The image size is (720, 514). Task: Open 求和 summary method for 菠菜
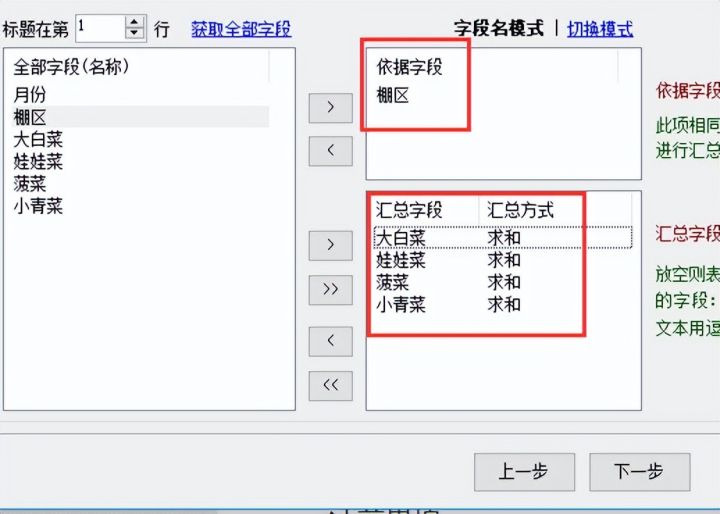504,282
